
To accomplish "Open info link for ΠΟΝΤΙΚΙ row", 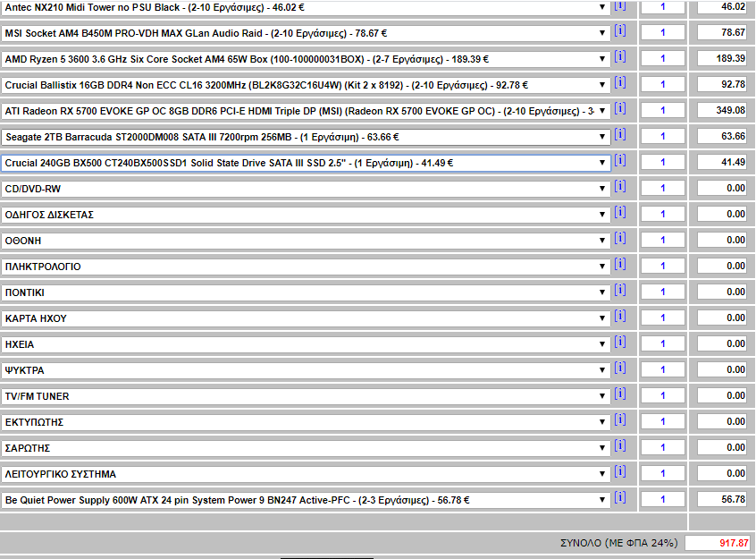I will point(620,291).
